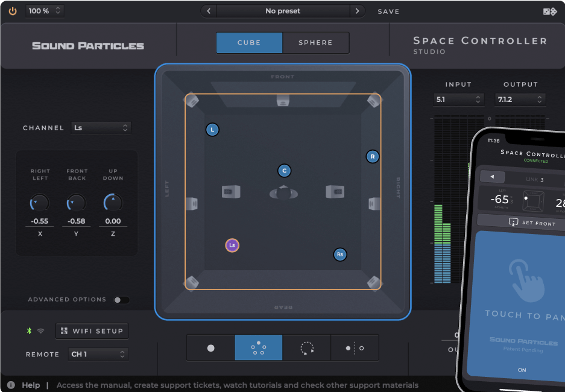Select the rotation mode icon
The image size is (565, 392).
point(307,348)
